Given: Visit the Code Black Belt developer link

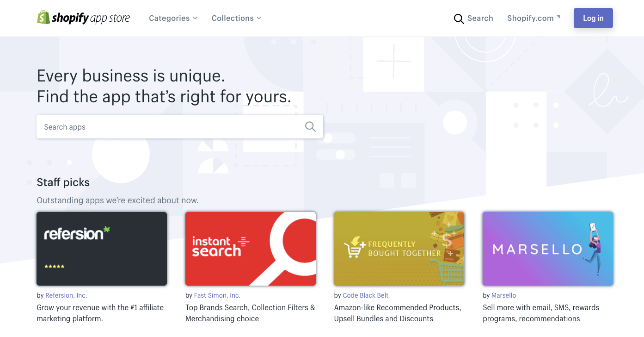Looking at the screenshot, I should coord(366,295).
